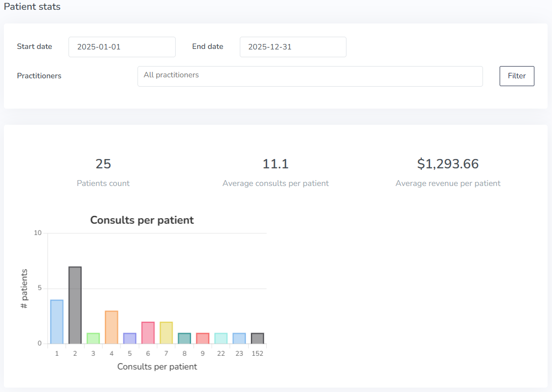552x392 pixels.
Task: Click the pale cyan bar for 22 consults
Action: tap(221, 339)
